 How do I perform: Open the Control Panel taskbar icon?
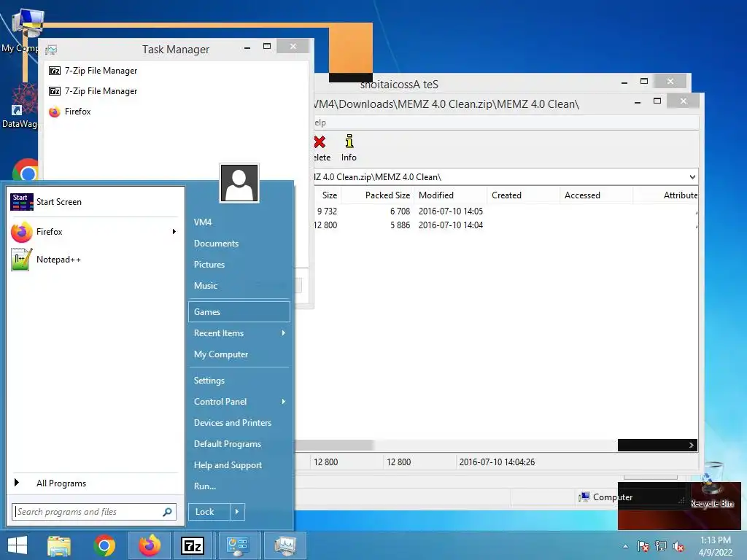(237, 545)
